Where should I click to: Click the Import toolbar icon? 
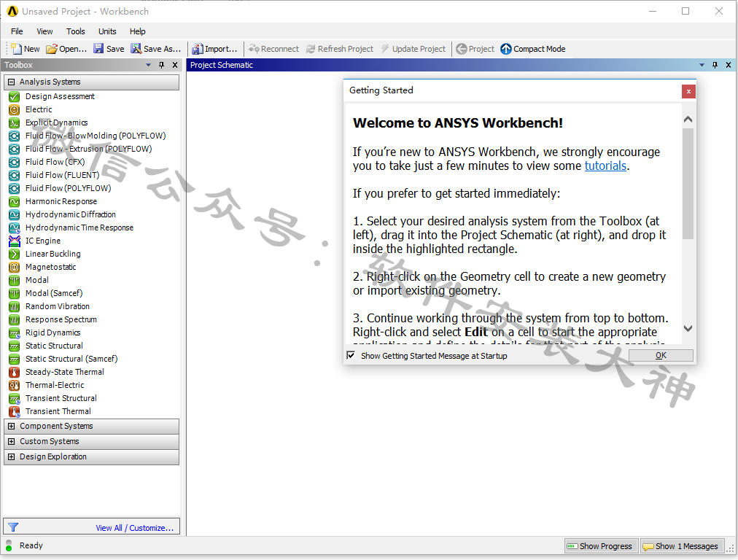198,48
